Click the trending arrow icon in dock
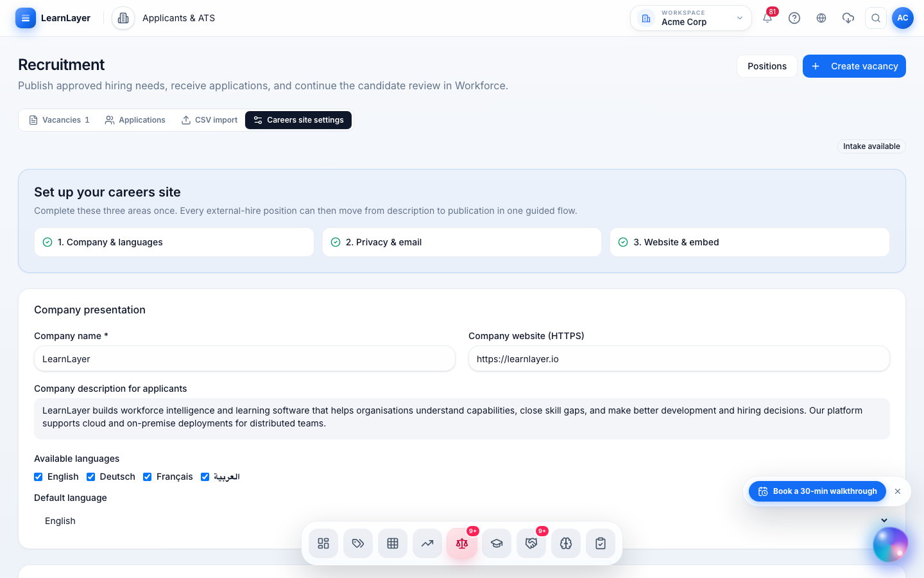 click(x=427, y=543)
